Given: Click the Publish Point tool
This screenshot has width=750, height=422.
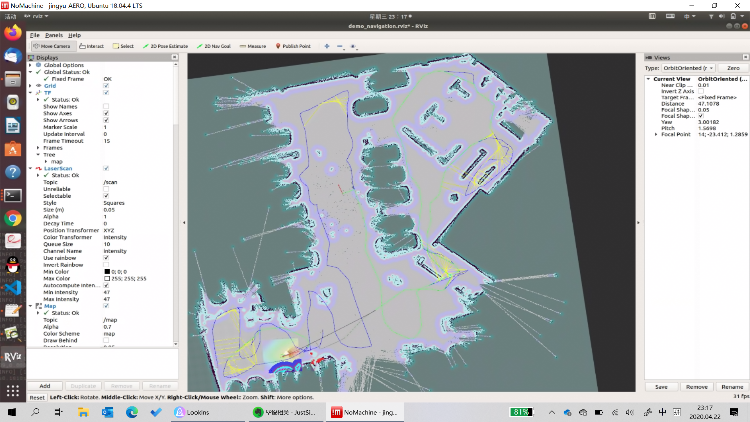Looking at the screenshot, I should 293,46.
